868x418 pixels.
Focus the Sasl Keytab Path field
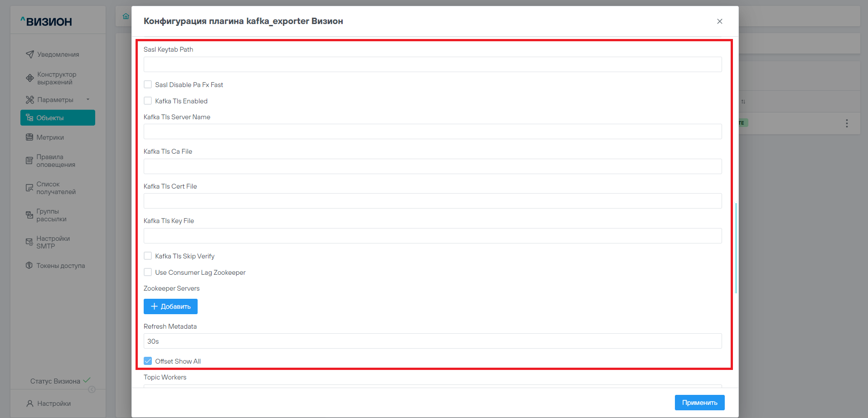coord(433,64)
